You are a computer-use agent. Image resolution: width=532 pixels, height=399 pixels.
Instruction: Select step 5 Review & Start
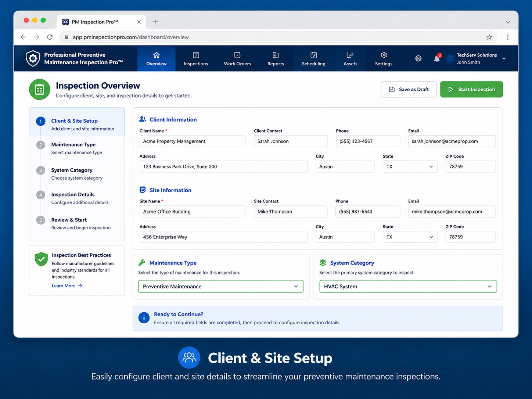[x=77, y=223]
